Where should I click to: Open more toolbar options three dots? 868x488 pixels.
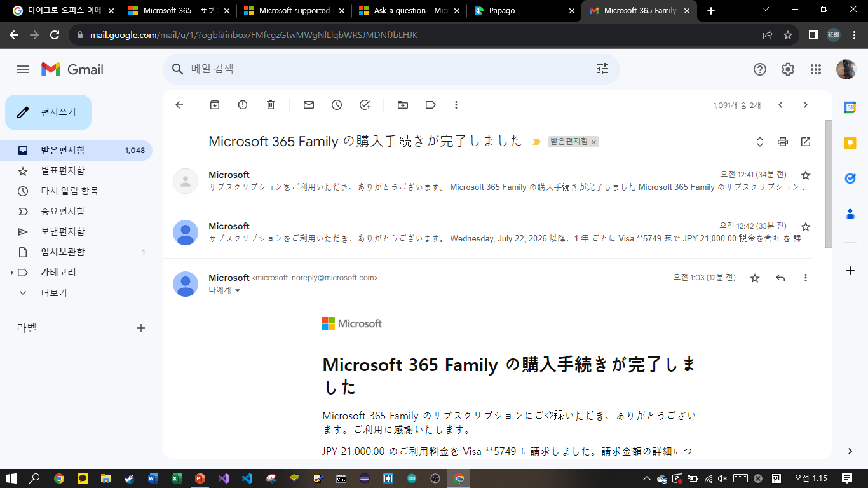[456, 105]
